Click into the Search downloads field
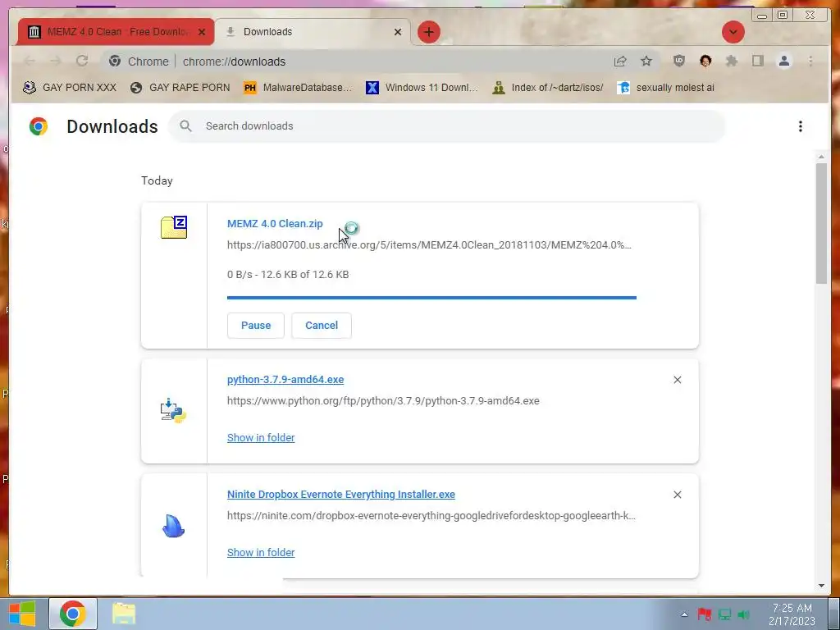Screen dimensions: 840x630 (447, 126)
